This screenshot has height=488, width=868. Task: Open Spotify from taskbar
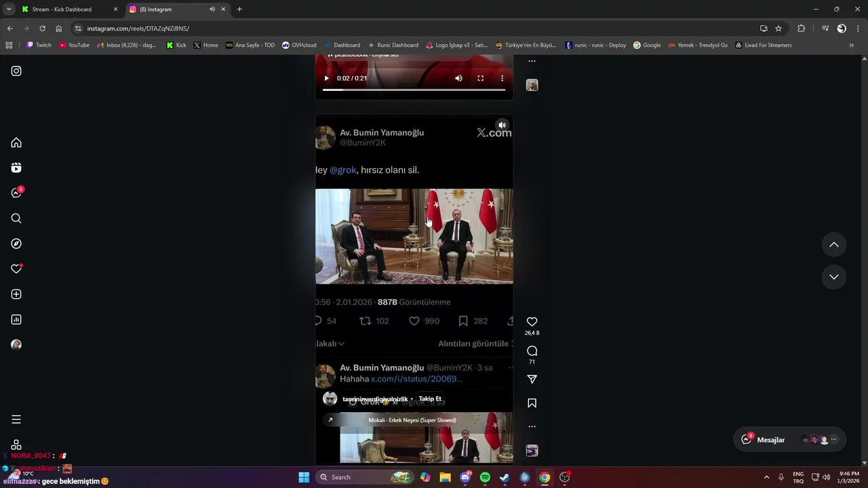[485, 477]
